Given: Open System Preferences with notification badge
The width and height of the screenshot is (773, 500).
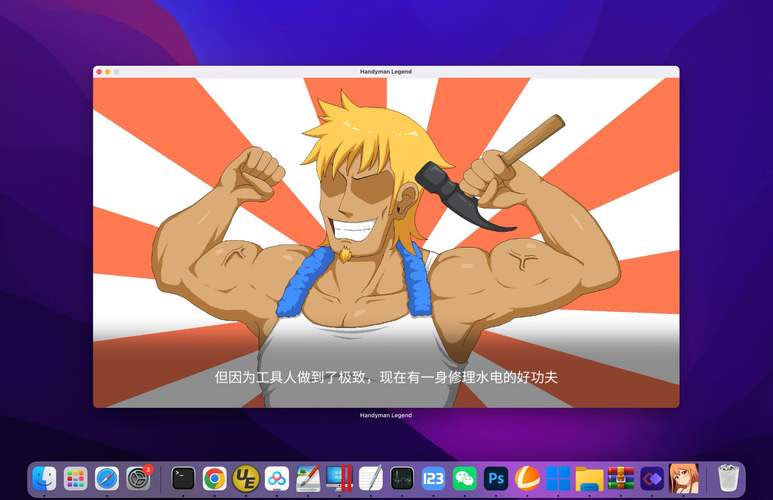Looking at the screenshot, I should tap(139, 478).
